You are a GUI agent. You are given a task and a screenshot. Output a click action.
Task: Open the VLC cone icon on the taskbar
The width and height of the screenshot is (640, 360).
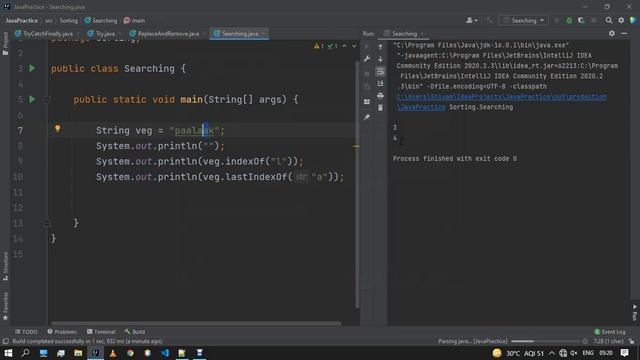tap(113, 353)
